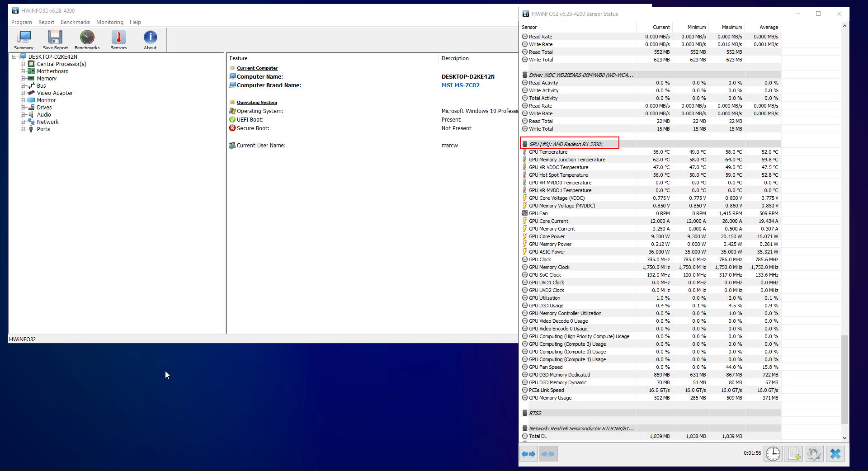Expand the Central Processor(s) tree node
Viewport: 868px width, 471px height.
click(x=23, y=64)
